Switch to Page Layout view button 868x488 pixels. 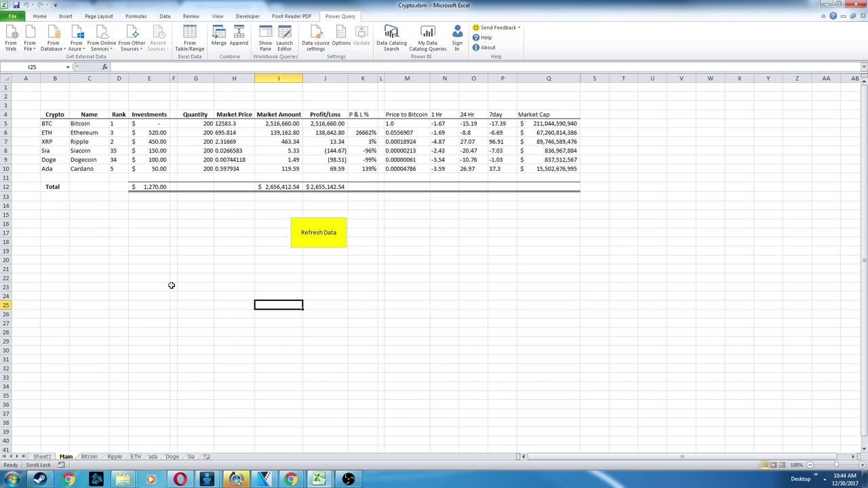[x=773, y=465]
